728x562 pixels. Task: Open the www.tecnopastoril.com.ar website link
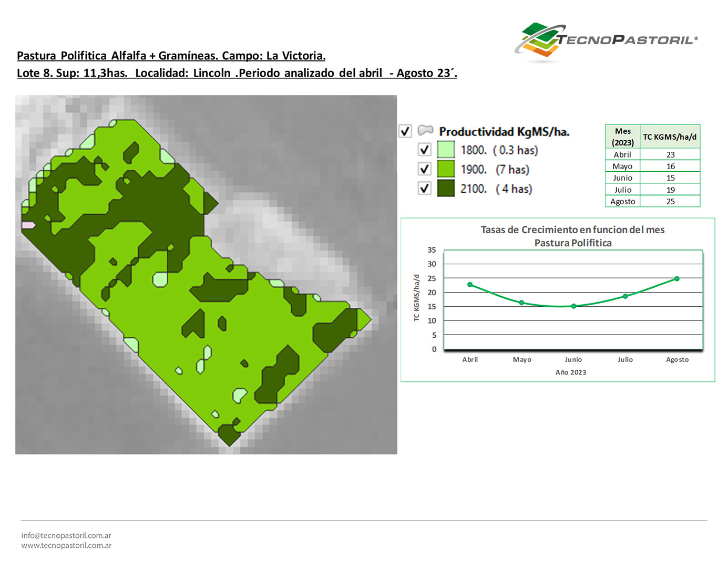[x=66, y=545]
